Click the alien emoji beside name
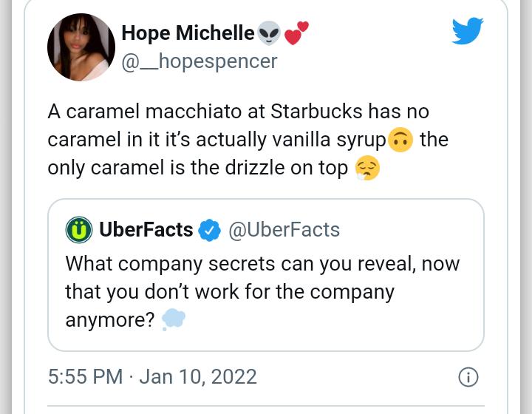 [269, 33]
